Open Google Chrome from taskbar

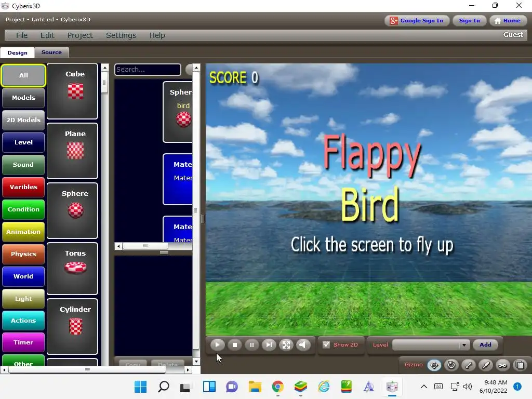tap(278, 387)
